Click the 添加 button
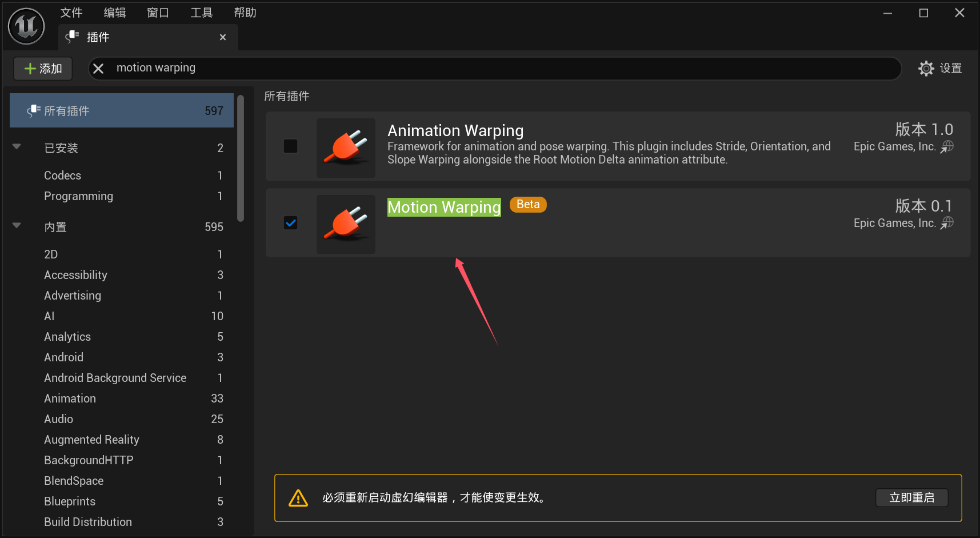The image size is (980, 538). [x=43, y=69]
